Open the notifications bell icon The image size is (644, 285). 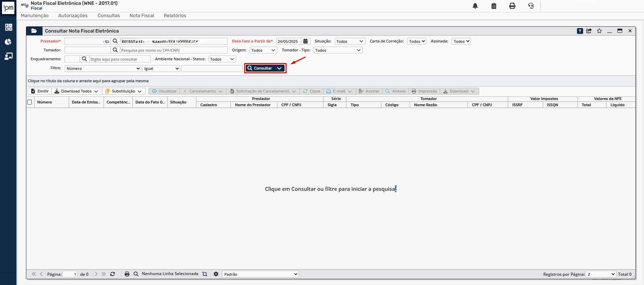475,6
